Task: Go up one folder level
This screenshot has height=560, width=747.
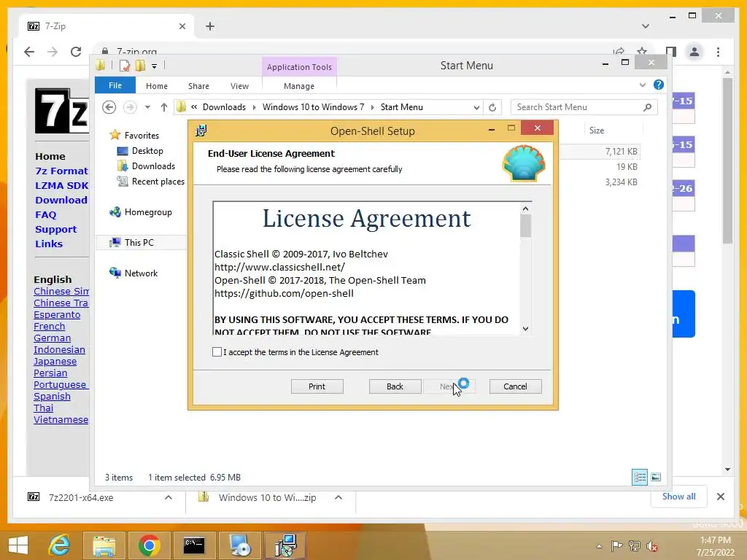Action: click(164, 107)
